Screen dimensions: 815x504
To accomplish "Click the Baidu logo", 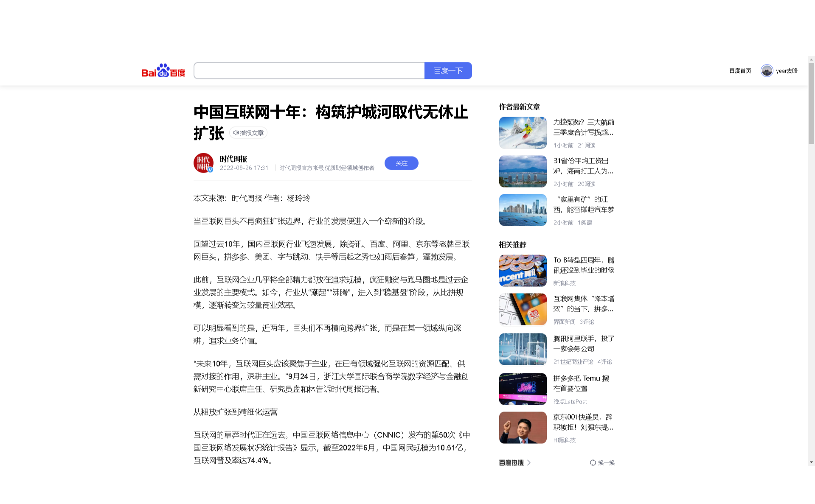I will point(163,70).
